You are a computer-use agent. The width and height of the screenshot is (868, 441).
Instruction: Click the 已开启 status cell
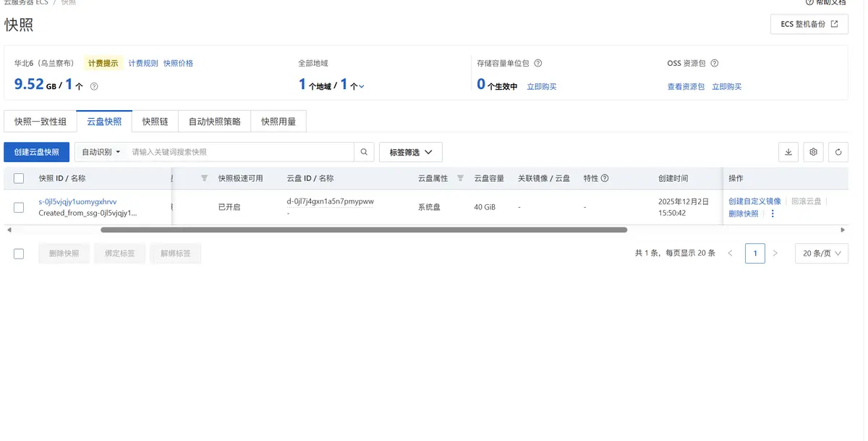coord(229,207)
